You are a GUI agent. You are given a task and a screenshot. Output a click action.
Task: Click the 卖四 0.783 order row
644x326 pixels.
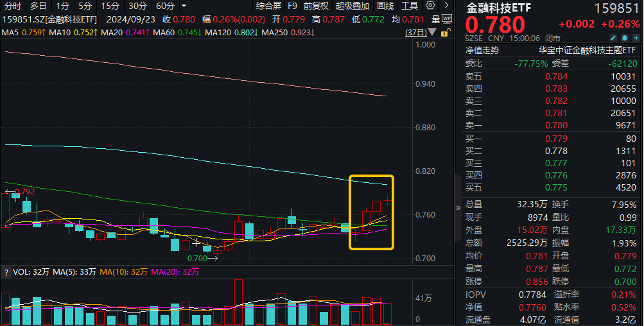pyautogui.click(x=551, y=89)
